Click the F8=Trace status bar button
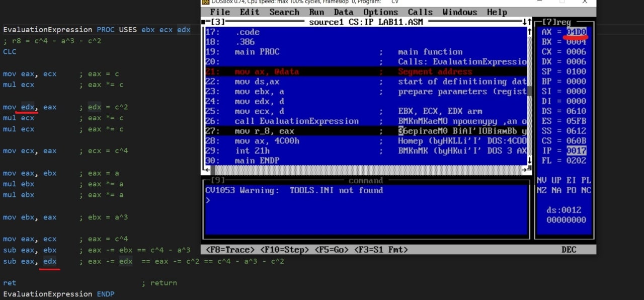The width and height of the screenshot is (644, 300). click(x=230, y=250)
